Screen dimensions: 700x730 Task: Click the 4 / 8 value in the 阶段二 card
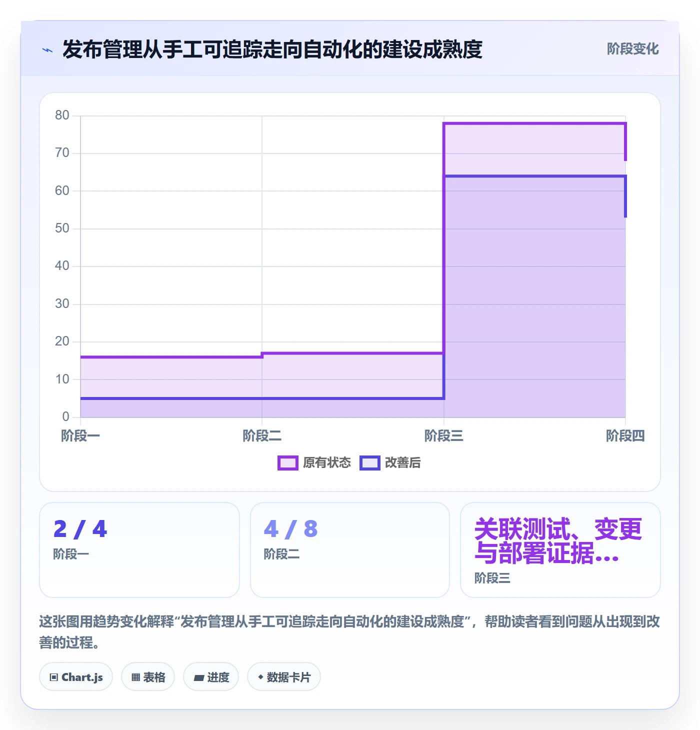[x=290, y=529]
